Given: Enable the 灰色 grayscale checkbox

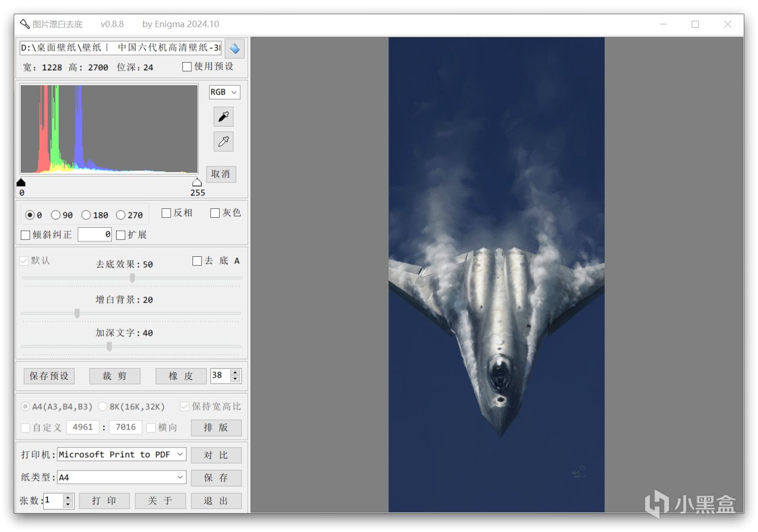Looking at the screenshot, I should [x=215, y=213].
